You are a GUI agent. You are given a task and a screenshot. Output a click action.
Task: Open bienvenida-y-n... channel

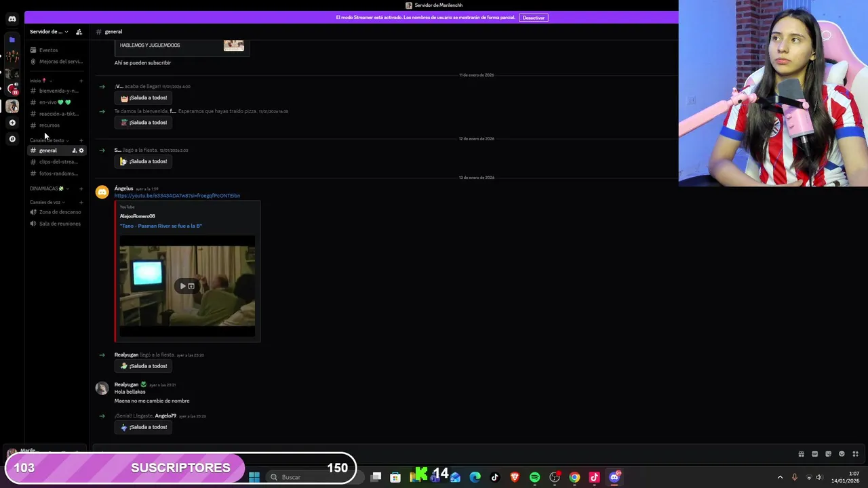(x=57, y=91)
